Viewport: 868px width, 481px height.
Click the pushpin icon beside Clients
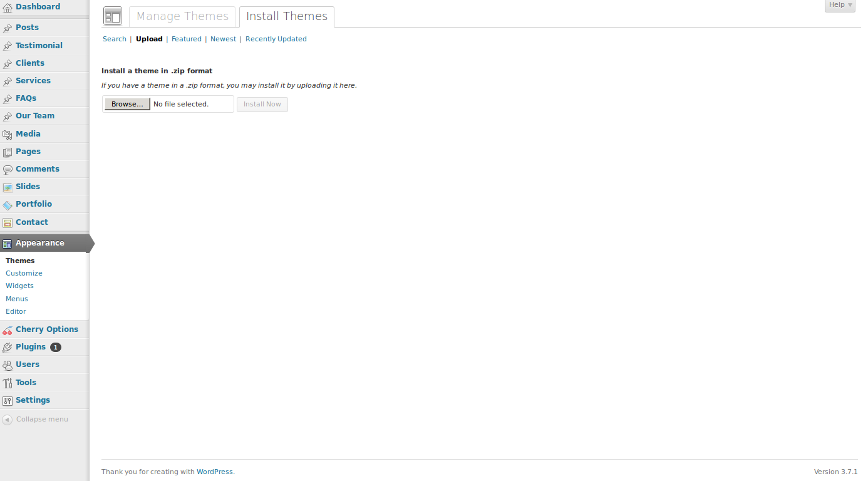pos(8,63)
